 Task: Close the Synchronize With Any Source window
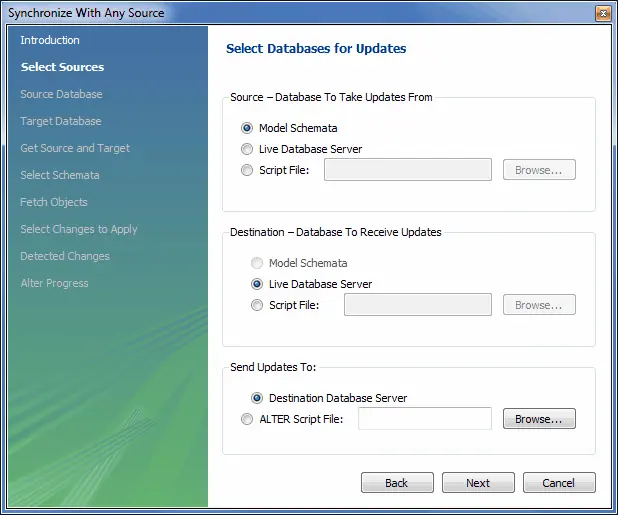[602, 13]
